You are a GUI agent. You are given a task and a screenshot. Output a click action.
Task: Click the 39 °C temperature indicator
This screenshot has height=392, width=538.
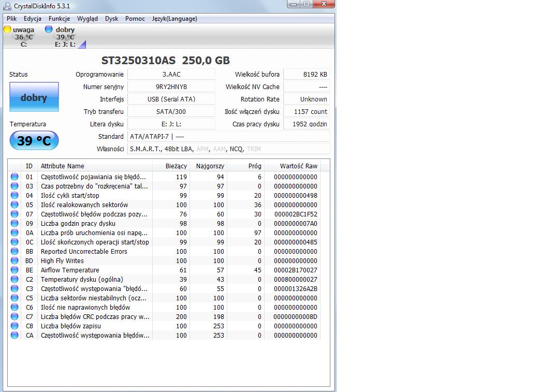[x=34, y=140]
